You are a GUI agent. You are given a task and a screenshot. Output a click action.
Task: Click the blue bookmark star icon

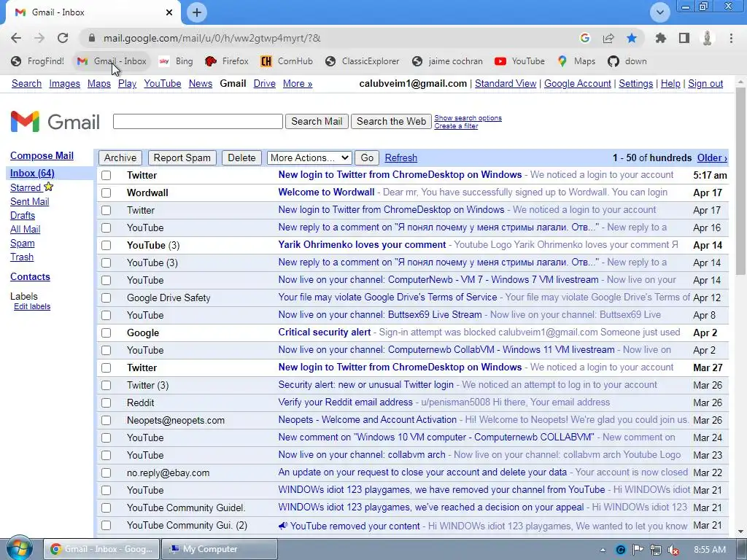pos(632,38)
